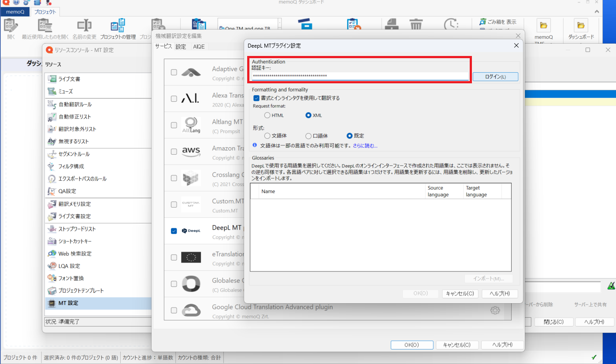Image resolution: width=616 pixels, height=364 pixels.
Task: Switch to the AIQE tab
Action: click(199, 46)
